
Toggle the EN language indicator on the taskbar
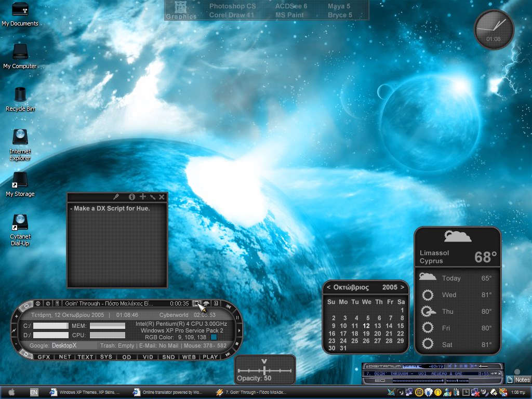pos(34,392)
